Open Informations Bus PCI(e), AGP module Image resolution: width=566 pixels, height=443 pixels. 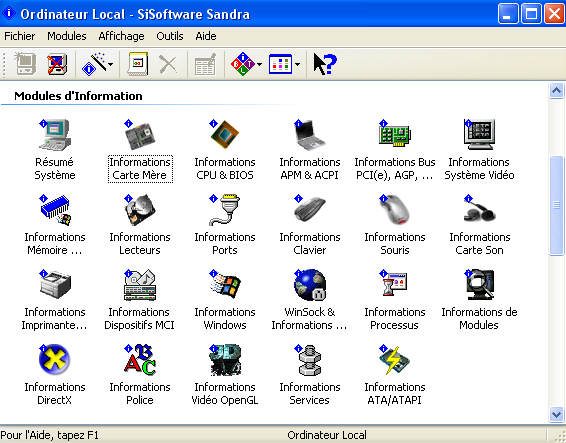point(395,150)
